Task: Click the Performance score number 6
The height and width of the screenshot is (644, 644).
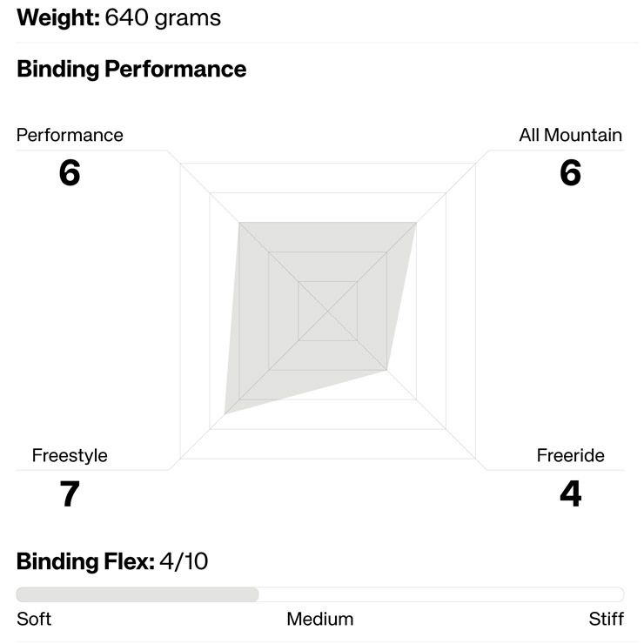Action: tap(70, 173)
